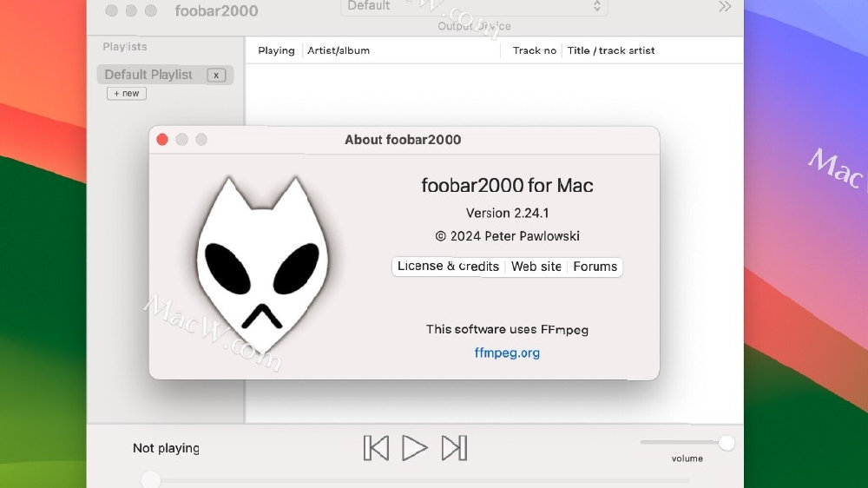Image resolution: width=868 pixels, height=488 pixels.
Task: Click the volume slider knob
Action: [x=727, y=443]
